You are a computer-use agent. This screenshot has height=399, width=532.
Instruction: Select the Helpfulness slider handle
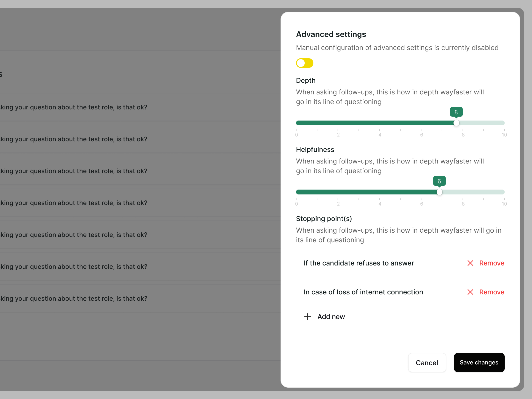tap(439, 192)
